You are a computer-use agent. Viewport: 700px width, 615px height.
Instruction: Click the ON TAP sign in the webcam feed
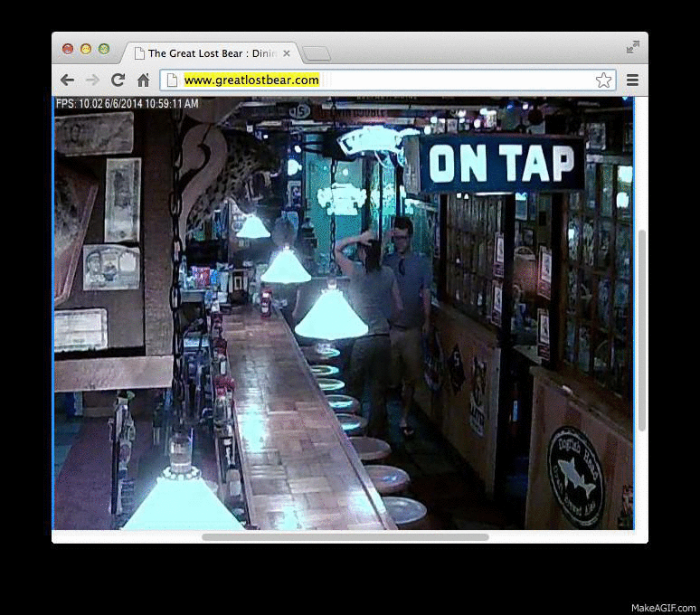[x=501, y=164]
